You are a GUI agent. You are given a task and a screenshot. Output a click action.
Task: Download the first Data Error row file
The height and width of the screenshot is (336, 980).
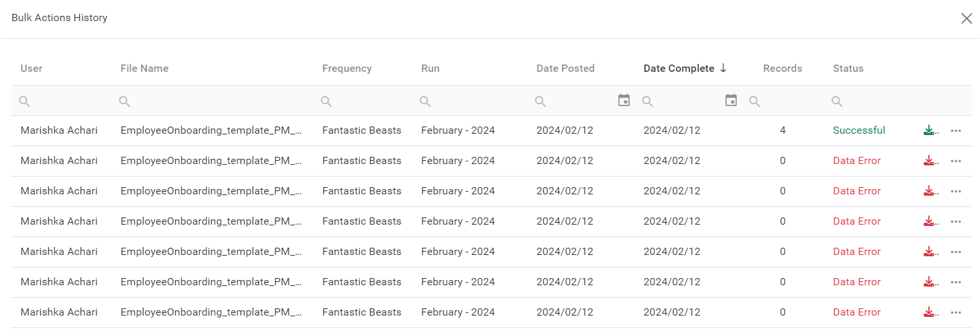point(930,161)
